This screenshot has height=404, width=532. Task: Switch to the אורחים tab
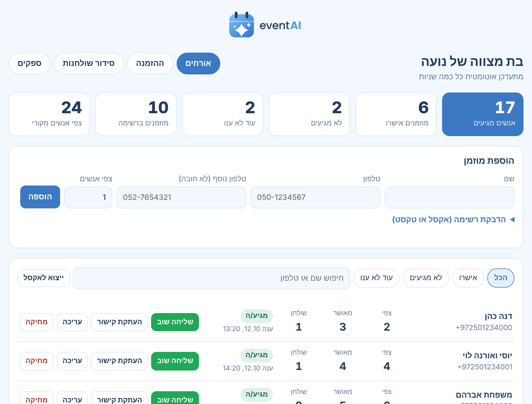(198, 64)
